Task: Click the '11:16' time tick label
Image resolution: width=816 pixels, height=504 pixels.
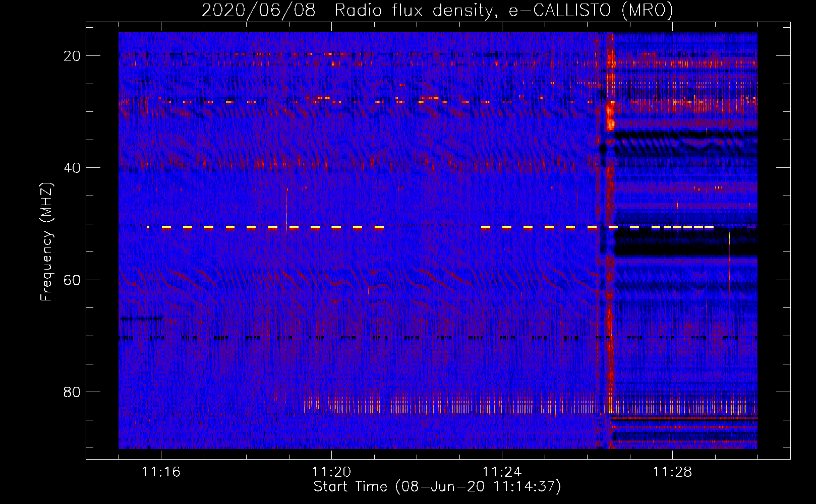Action: coord(161,472)
